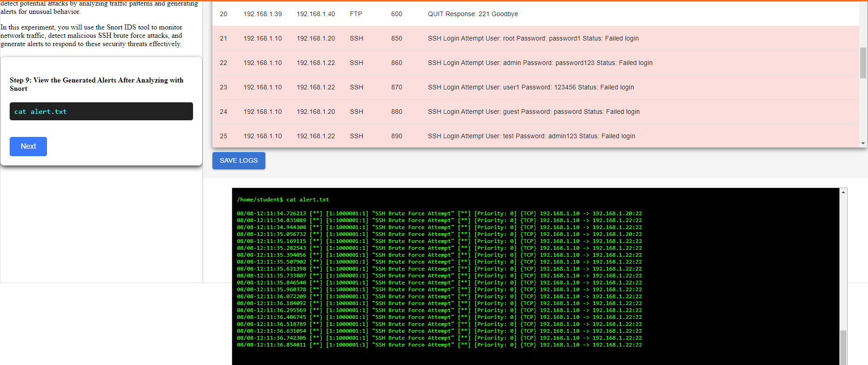Select row 20 FTP QUIT Response packet
The image size is (868, 365).
473,14
